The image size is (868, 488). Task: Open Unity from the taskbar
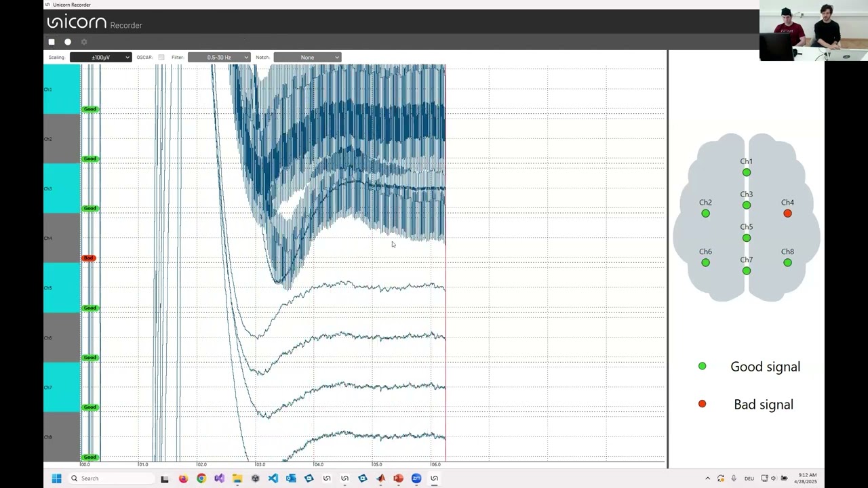(255, 479)
